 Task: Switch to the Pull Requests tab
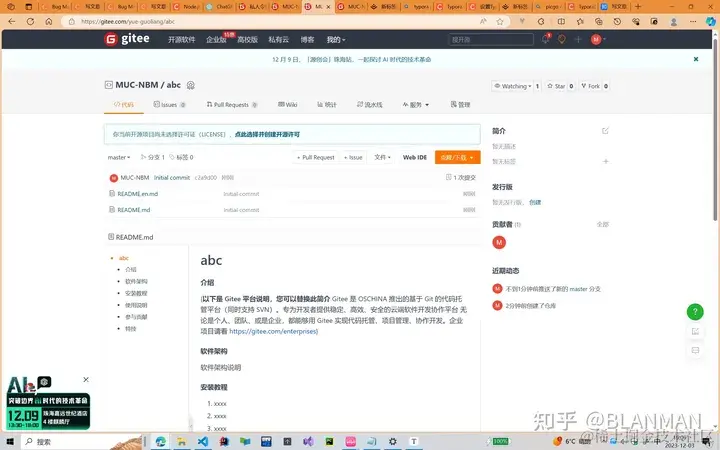click(x=232, y=105)
